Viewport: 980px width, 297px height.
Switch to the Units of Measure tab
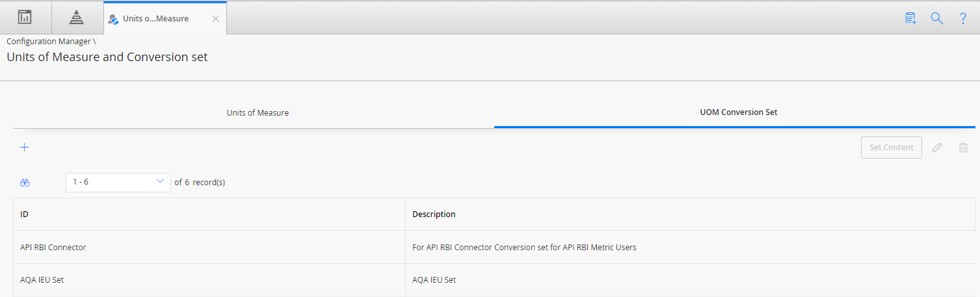258,112
